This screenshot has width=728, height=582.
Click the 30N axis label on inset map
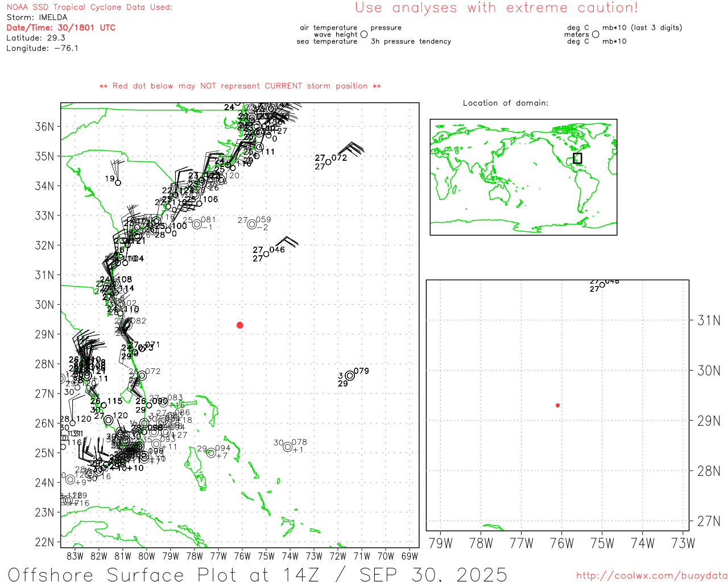[709, 371]
